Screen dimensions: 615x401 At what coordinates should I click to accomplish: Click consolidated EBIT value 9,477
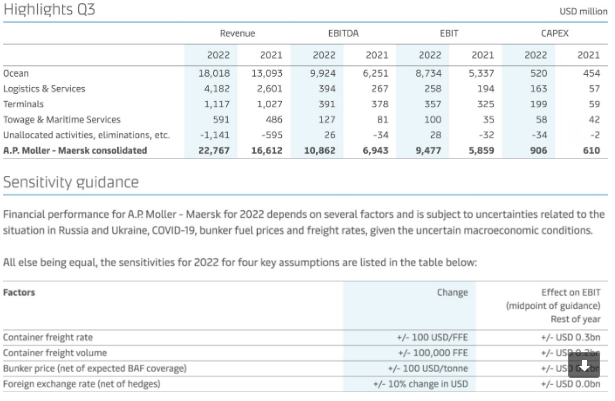(428, 150)
